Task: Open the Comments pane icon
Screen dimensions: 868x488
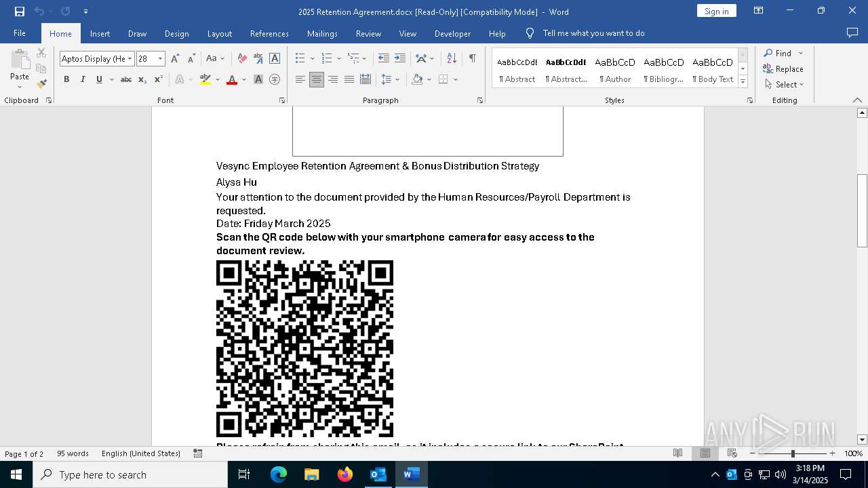Action: [852, 33]
